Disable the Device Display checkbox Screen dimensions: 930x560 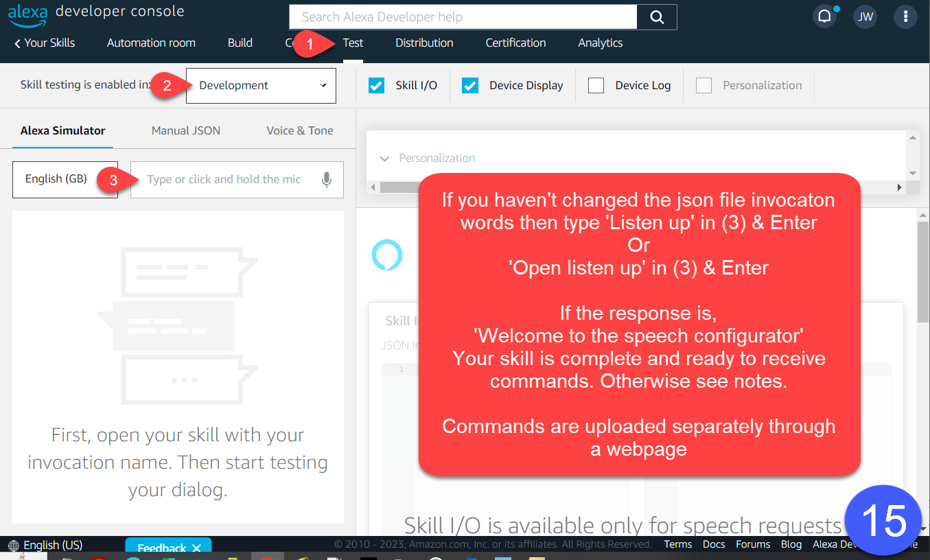[470, 86]
